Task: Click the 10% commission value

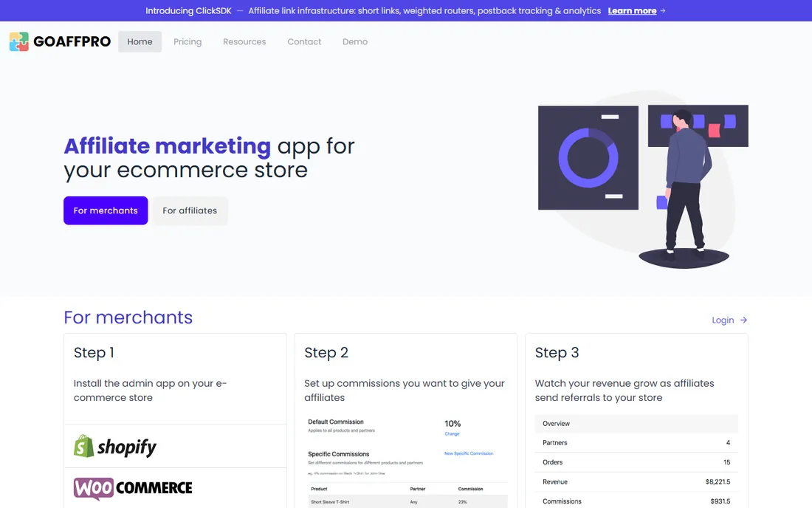Action: coord(453,424)
